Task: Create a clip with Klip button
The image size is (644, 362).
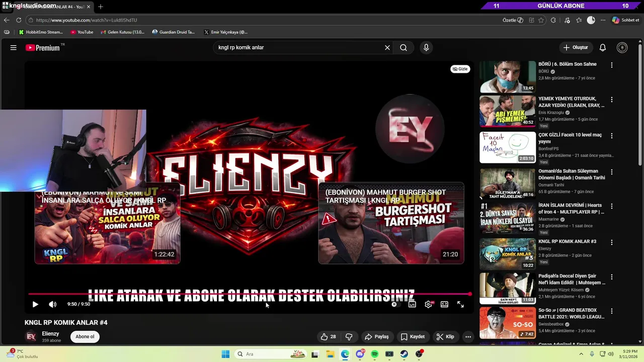Action: click(445, 337)
